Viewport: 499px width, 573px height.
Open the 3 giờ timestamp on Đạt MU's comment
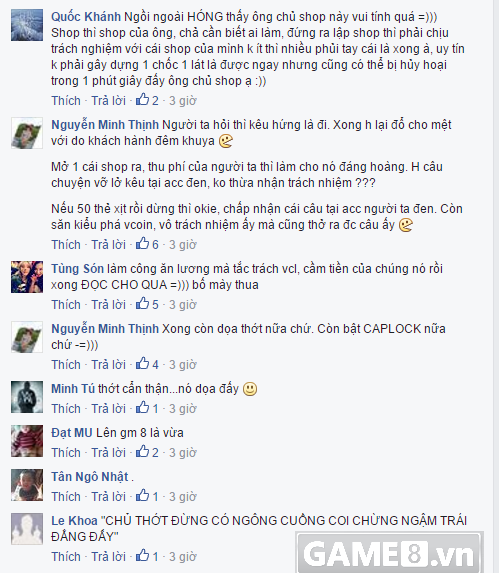[x=183, y=452]
